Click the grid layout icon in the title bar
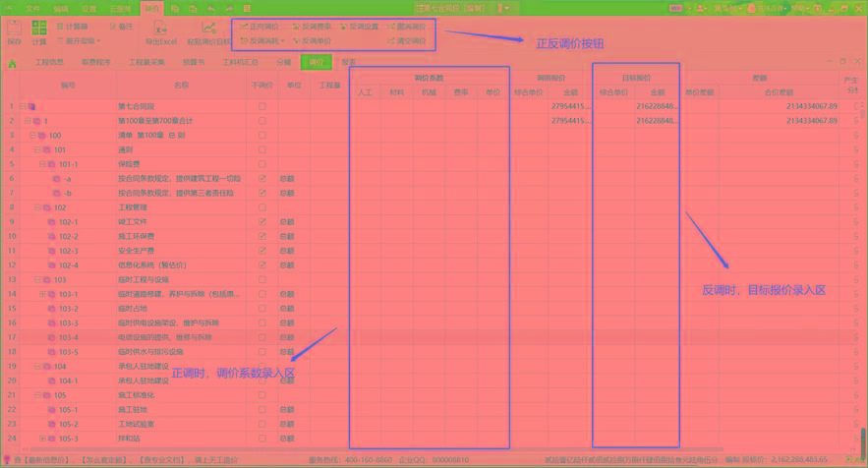Viewport: 868px width, 468px height. [x=248, y=8]
